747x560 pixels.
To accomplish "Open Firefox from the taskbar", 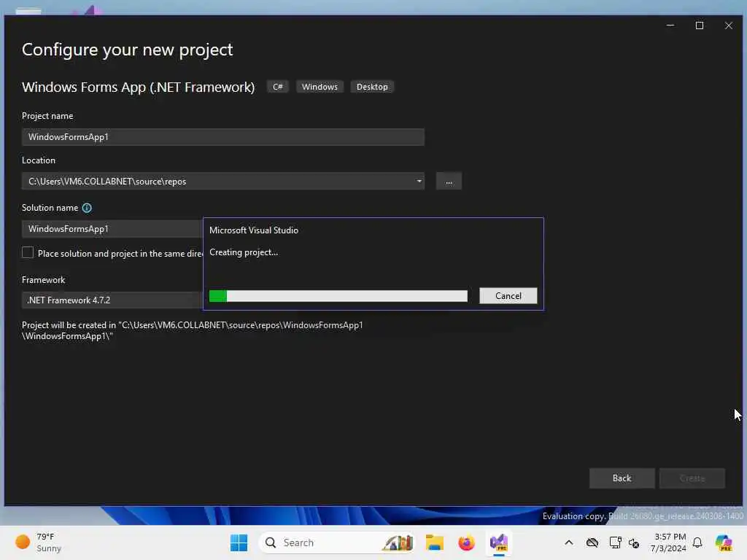I will click(x=466, y=542).
